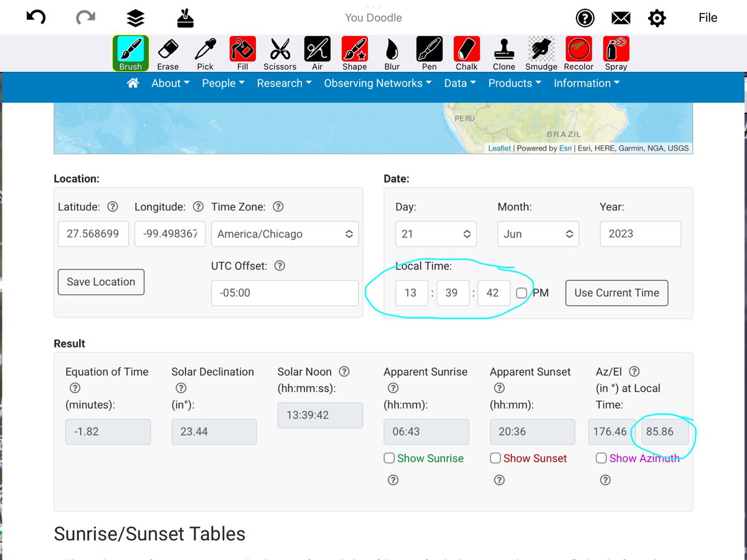Screen dimensions: 747x560
Task: Open the layers stack icon
Action: (135, 18)
